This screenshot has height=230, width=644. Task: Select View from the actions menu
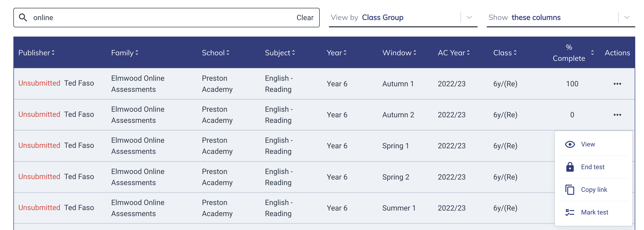(594, 144)
